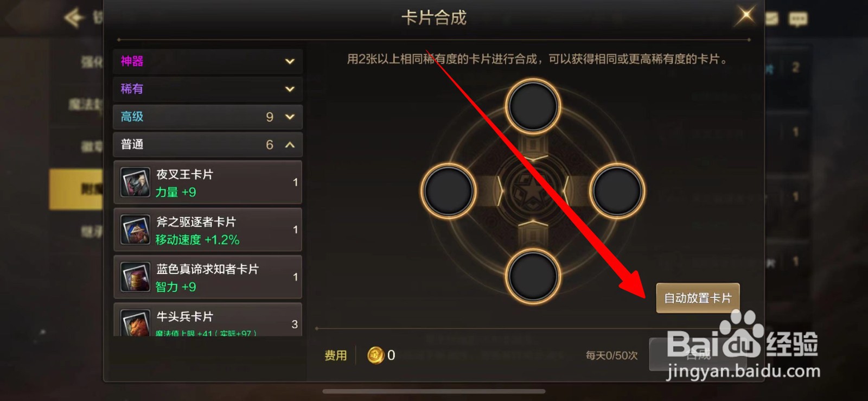Select the 夜叉王卡片 力量 +9 list row
Image resolution: width=868 pixels, height=401 pixels.
[x=208, y=182]
